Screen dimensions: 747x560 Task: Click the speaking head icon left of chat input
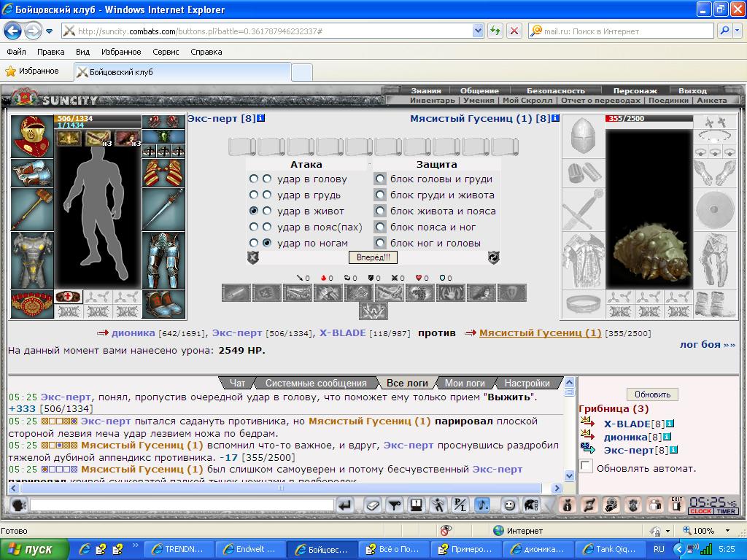[18, 505]
